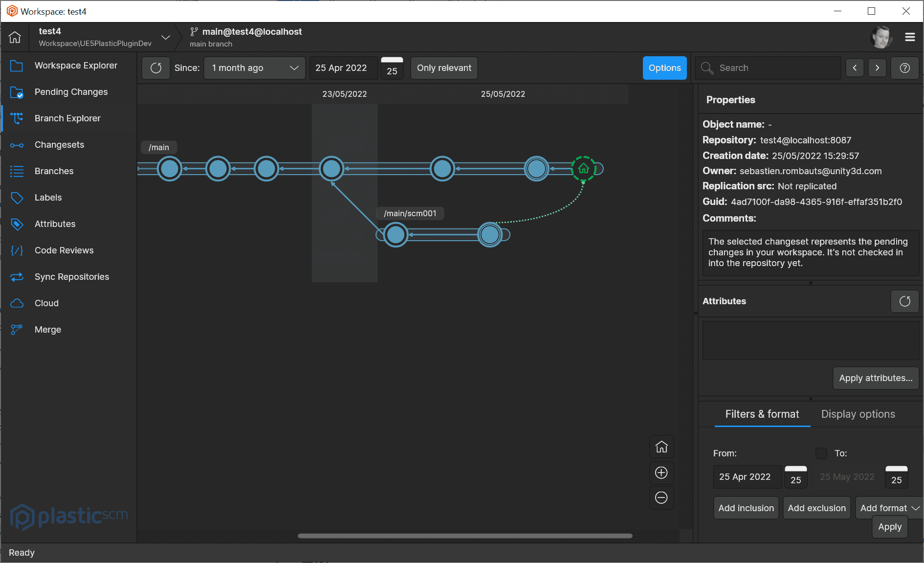
Task: Open the Code Reviews view
Action: [64, 250]
